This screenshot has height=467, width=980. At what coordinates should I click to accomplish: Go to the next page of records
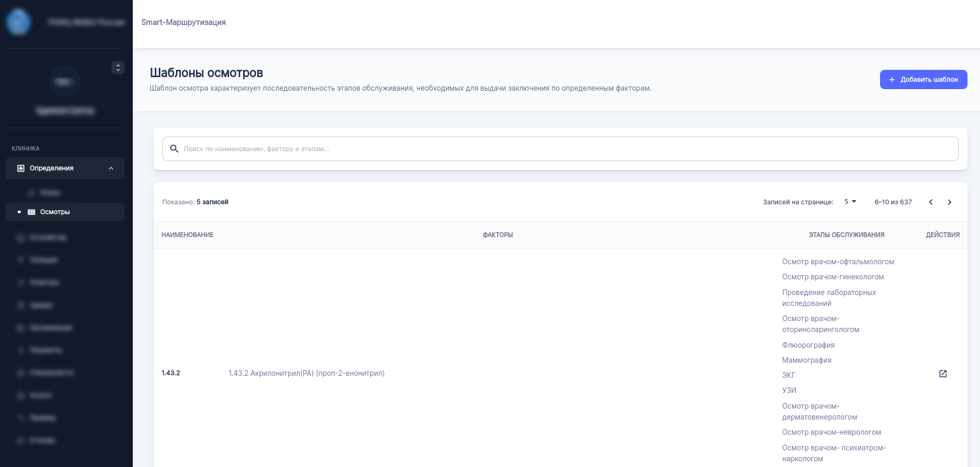point(949,202)
